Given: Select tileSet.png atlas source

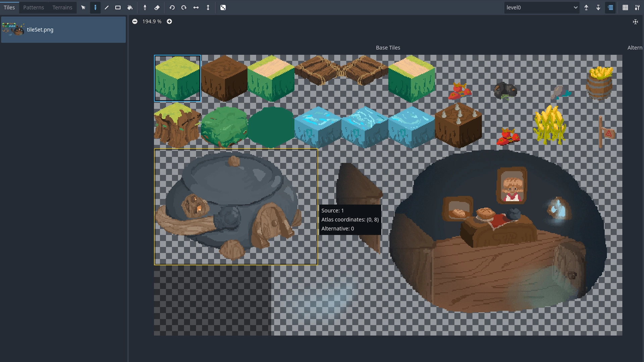Looking at the screenshot, I should (63, 29).
